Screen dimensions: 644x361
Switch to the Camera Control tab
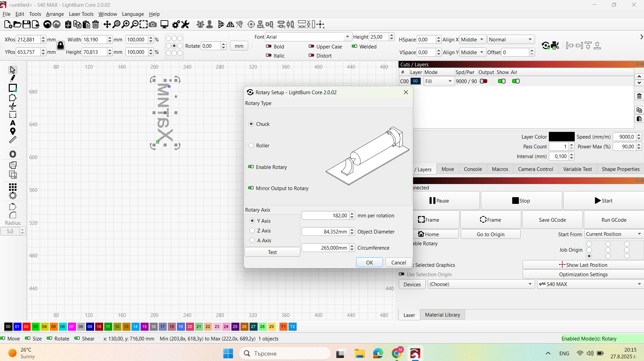coord(535,169)
